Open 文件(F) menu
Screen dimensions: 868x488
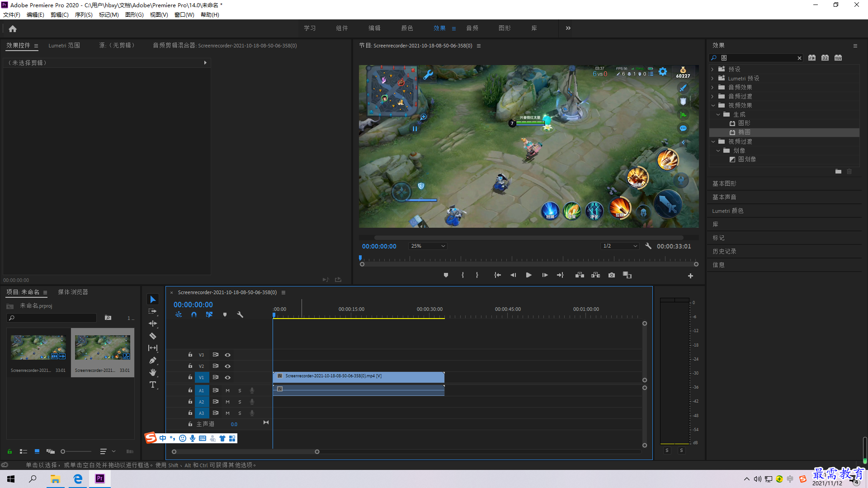tap(12, 15)
